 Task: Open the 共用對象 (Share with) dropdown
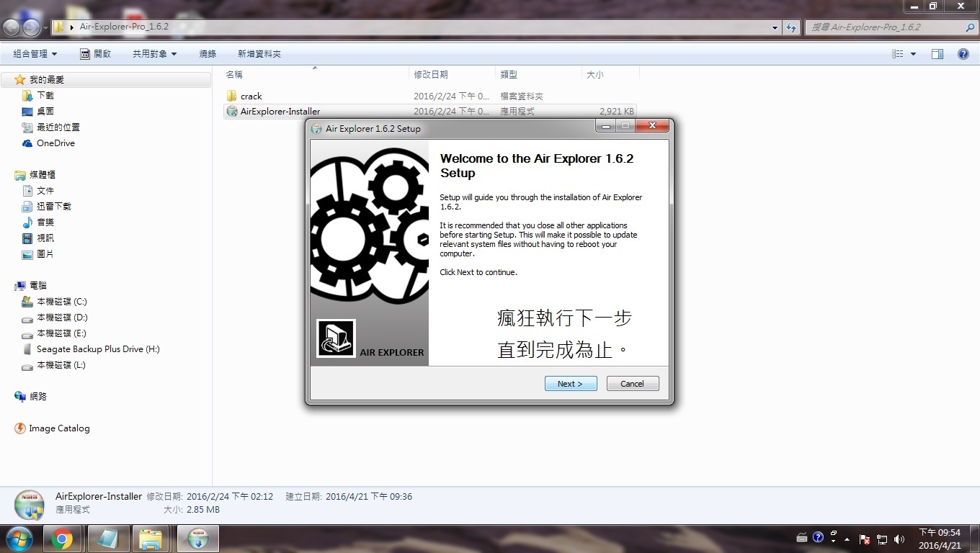(x=154, y=54)
